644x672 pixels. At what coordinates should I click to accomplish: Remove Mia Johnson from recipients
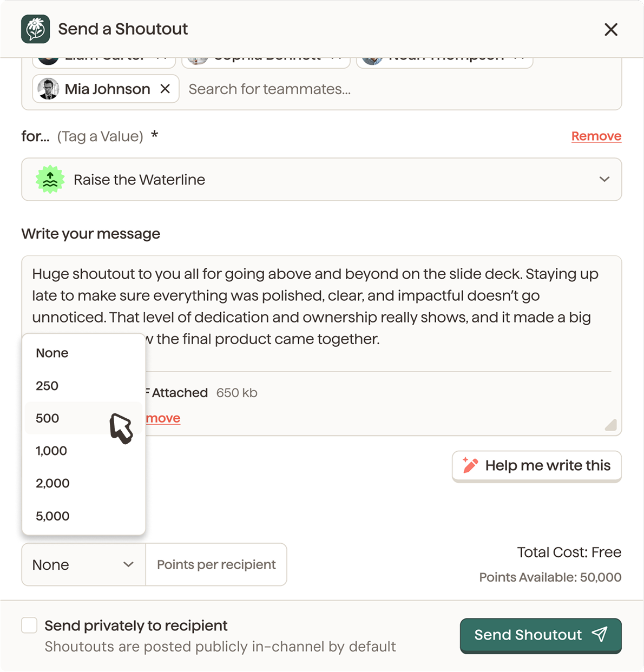click(166, 89)
